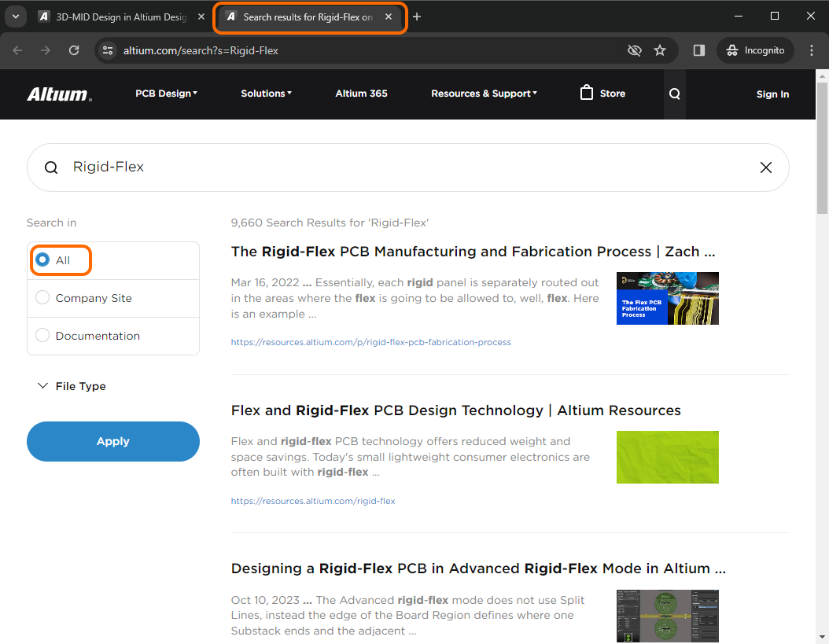The width and height of the screenshot is (829, 644).
Task: Open the browser side panel icon
Action: 699,50
